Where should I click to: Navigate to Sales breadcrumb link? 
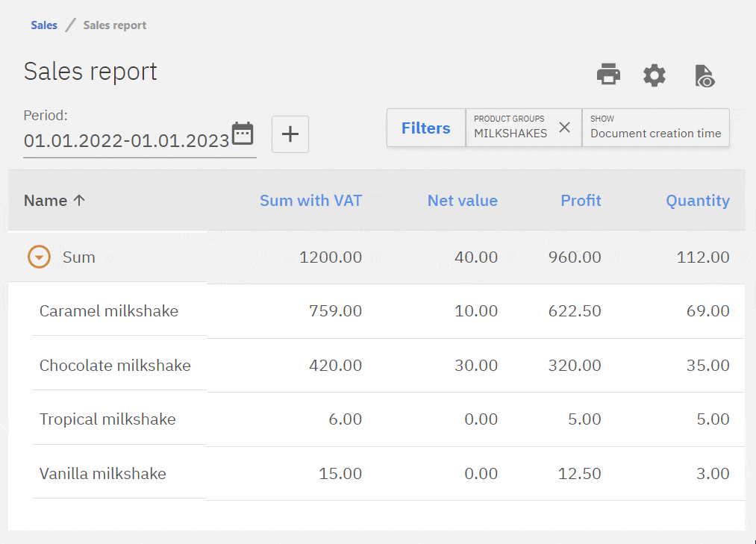pyautogui.click(x=44, y=25)
